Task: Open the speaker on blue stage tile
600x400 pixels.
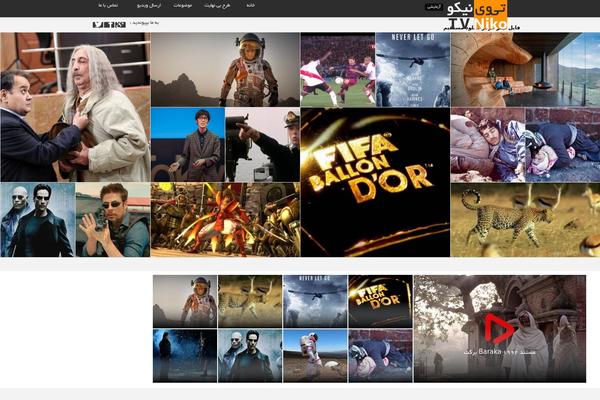Action: [x=188, y=145]
